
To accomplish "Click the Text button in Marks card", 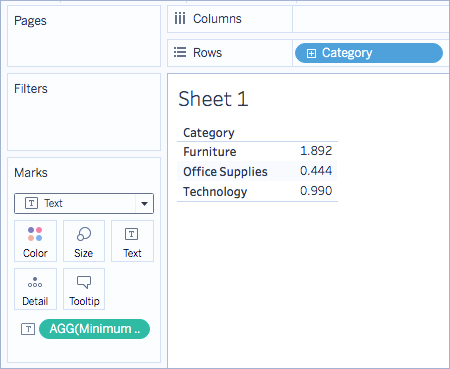I will coord(132,241).
